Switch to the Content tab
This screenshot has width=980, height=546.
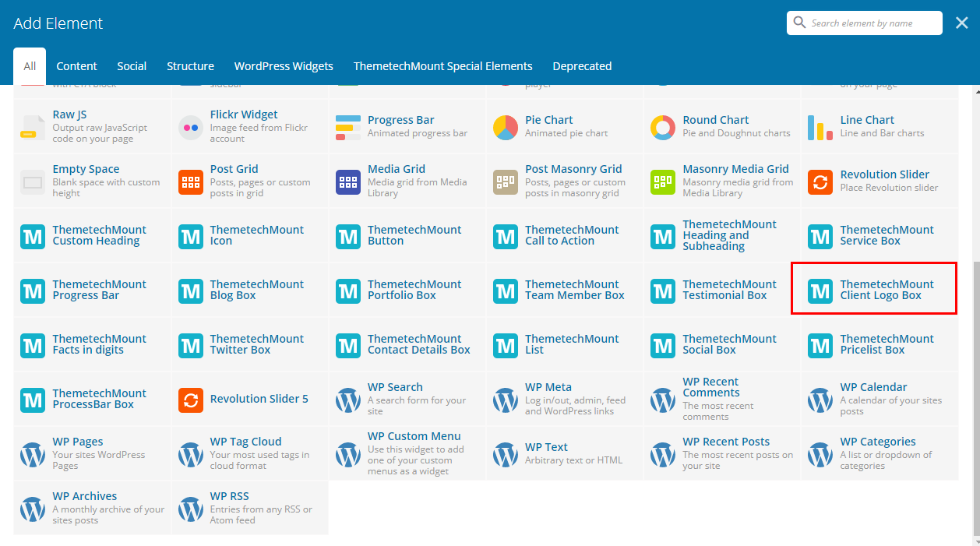tap(76, 66)
